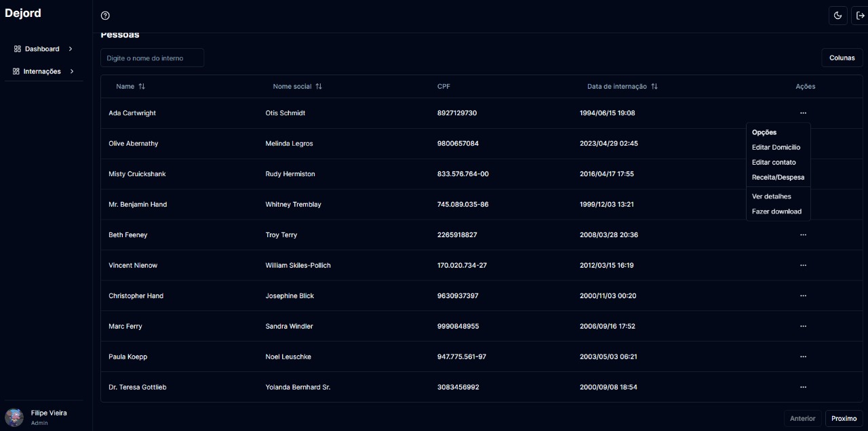Viewport: 868px width, 431px height.
Task: Toggle dark mode with moon icon
Action: click(837, 16)
